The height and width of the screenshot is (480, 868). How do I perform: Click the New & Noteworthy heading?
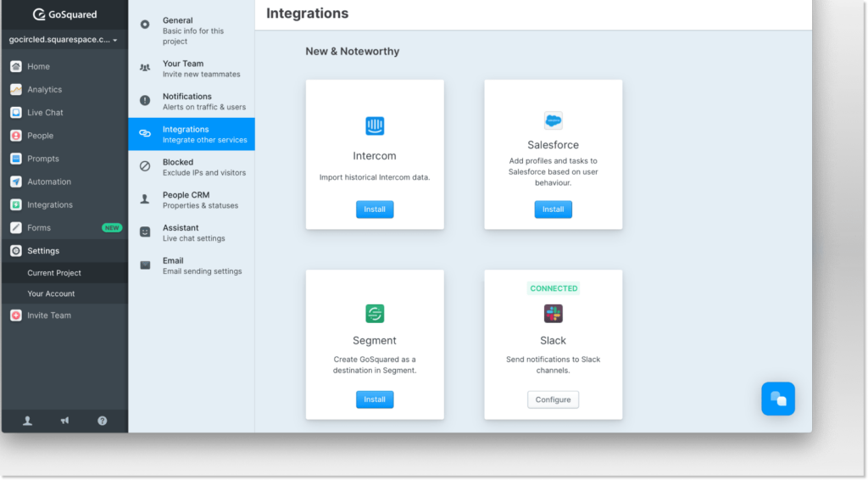pyautogui.click(x=353, y=52)
